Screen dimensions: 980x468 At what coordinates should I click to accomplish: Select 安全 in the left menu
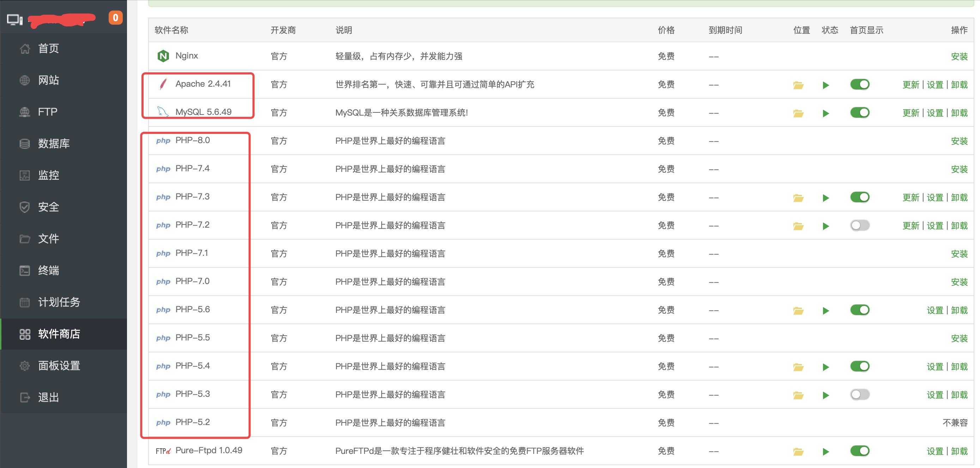coord(48,207)
